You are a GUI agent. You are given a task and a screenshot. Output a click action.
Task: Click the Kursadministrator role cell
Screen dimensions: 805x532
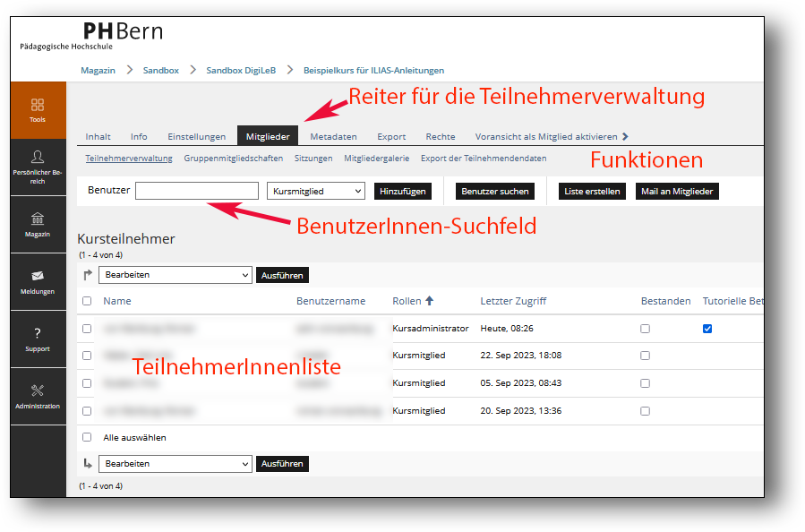click(430, 328)
